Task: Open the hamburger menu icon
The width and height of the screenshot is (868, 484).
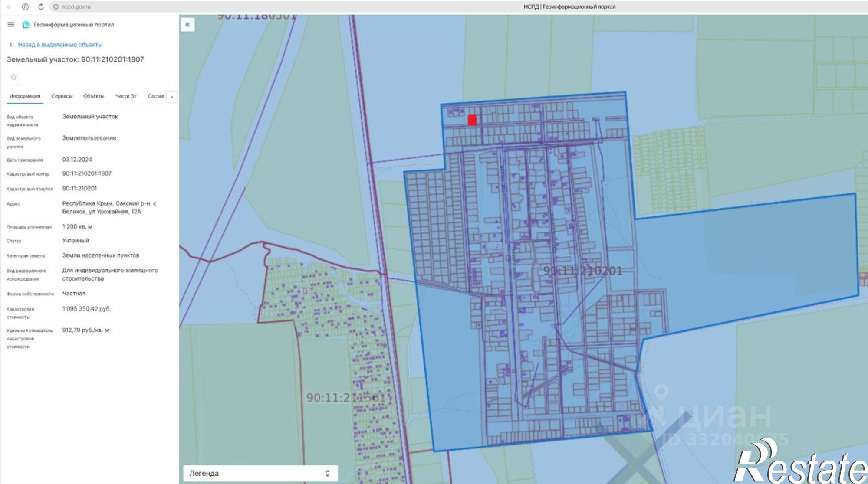Action: tap(11, 25)
